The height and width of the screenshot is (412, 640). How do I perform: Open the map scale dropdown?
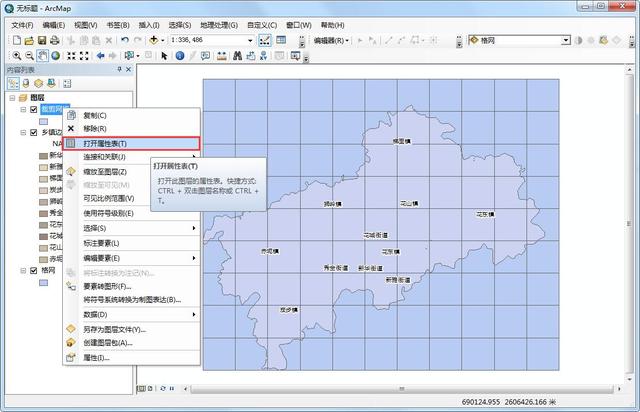pyautogui.click(x=250, y=40)
